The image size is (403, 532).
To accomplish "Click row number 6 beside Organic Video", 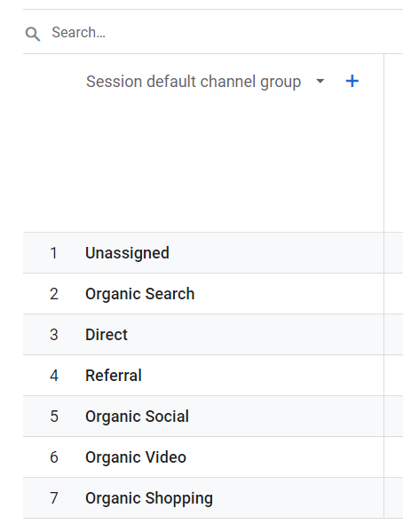I will point(54,457).
